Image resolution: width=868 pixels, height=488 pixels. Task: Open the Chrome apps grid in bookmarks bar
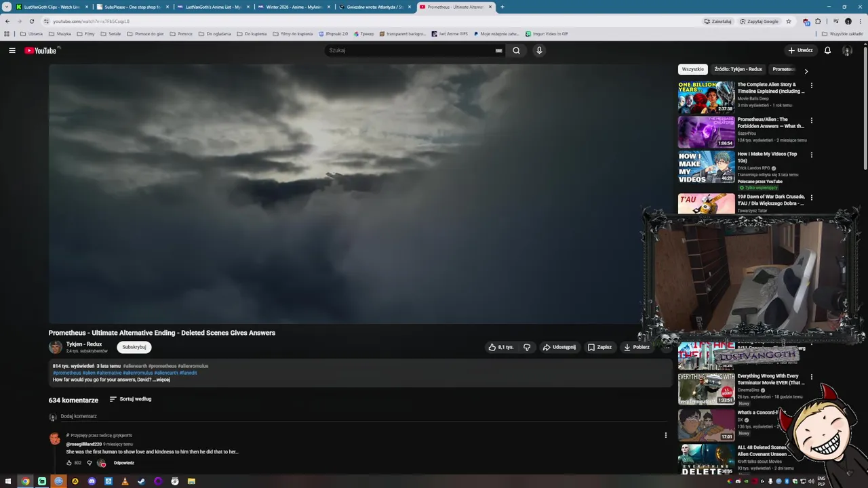click(x=7, y=33)
